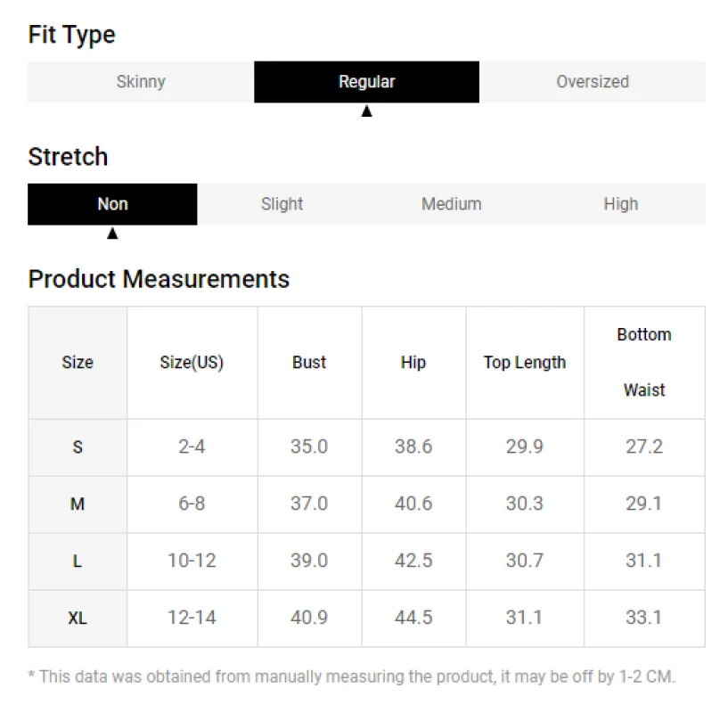
Task: Pick High stretch level
Action: [621, 204]
